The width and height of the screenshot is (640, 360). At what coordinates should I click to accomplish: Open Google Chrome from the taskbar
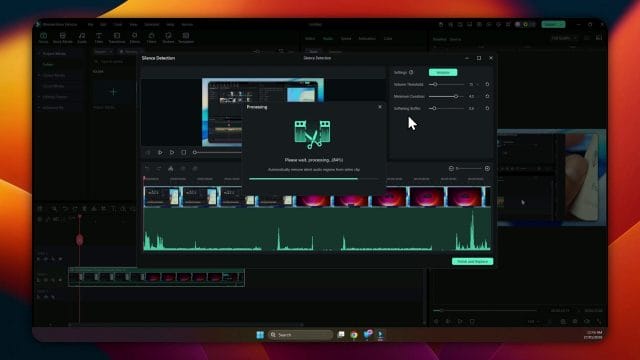point(354,335)
